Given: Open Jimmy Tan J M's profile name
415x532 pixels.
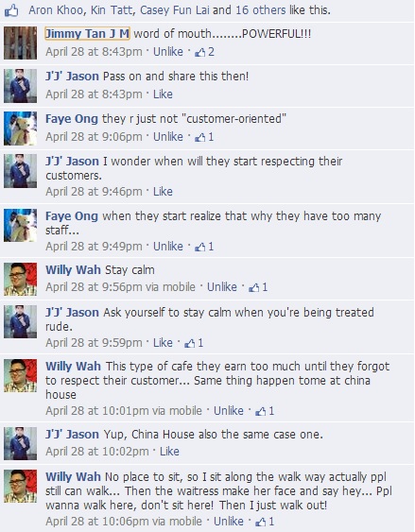Looking at the screenshot, I should 87,34.
